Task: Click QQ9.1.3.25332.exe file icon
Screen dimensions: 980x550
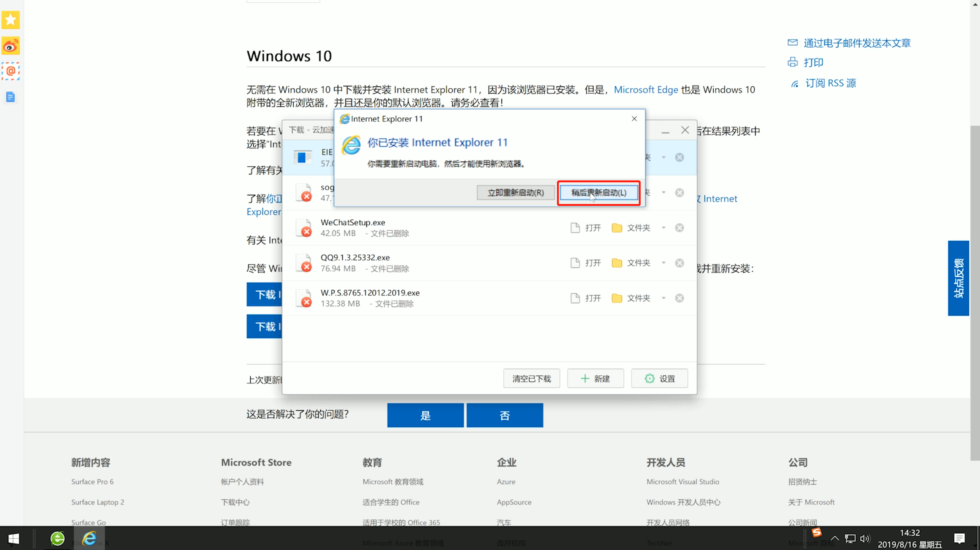Action: [304, 263]
